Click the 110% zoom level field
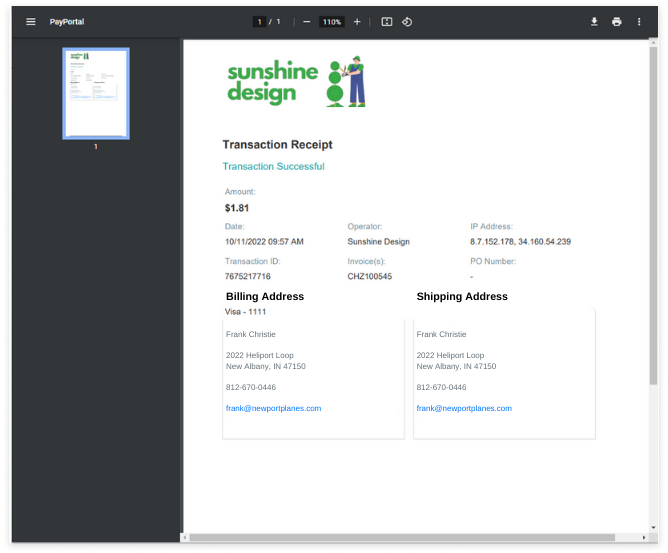The height and width of the screenshot is (553, 668). coord(331,22)
